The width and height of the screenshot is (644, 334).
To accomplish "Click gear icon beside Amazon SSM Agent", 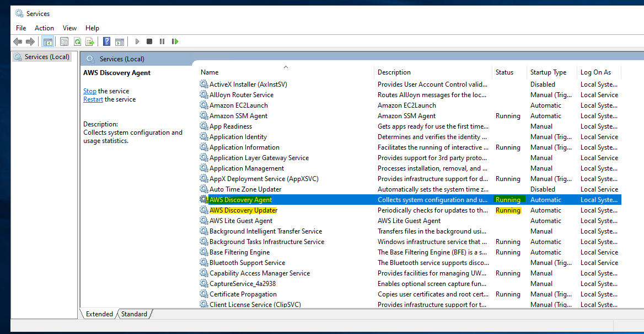I will click(x=203, y=116).
